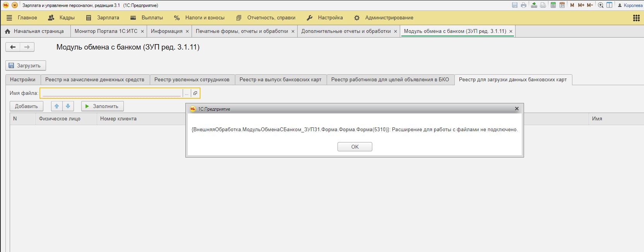Open Реестр работников для целей объявления tab
The image size is (644, 252).
click(390, 80)
